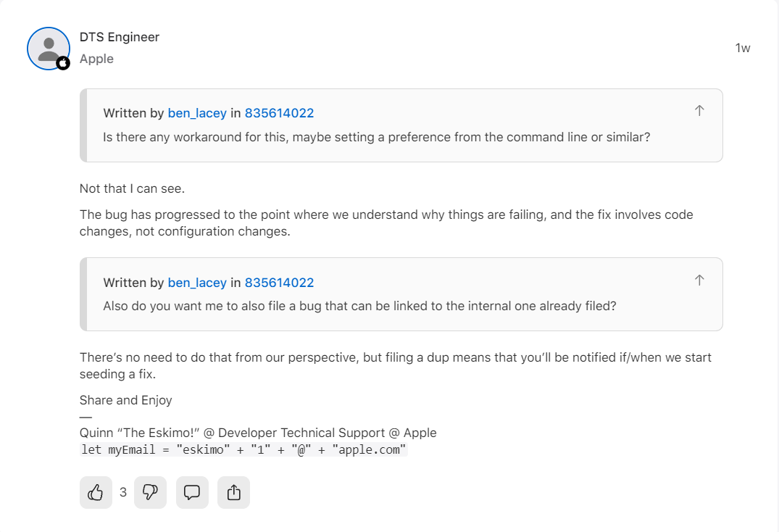Open 835614022 link in second quote
This screenshot has height=532, width=779.
pyautogui.click(x=279, y=283)
